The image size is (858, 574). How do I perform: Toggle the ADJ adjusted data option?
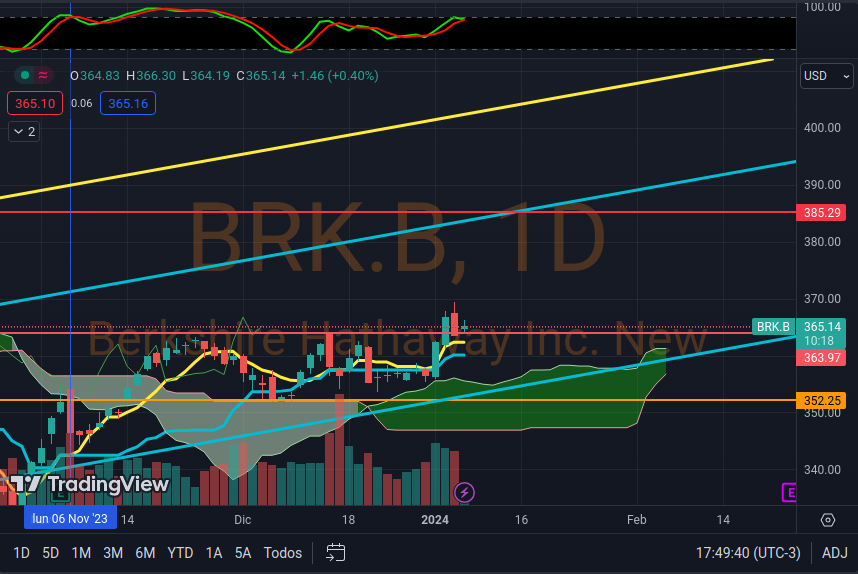click(834, 553)
